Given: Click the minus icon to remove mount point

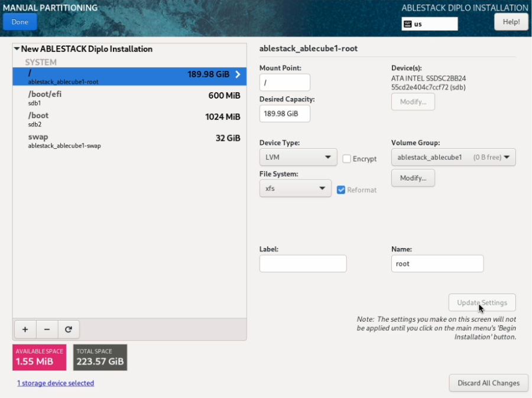Looking at the screenshot, I should pyautogui.click(x=47, y=330).
